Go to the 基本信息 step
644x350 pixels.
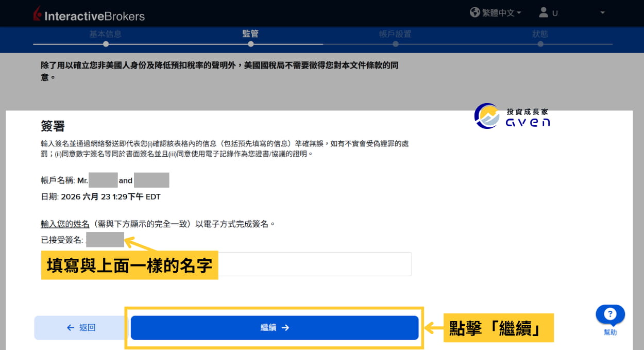coord(106,34)
